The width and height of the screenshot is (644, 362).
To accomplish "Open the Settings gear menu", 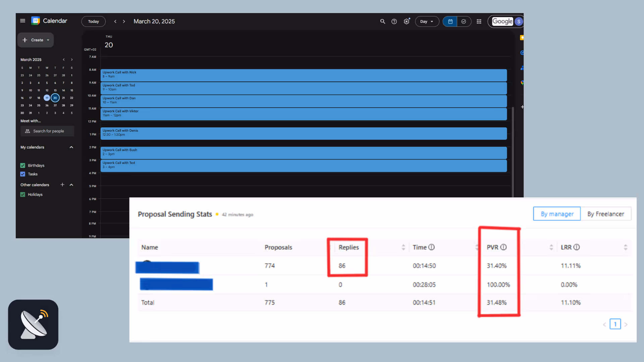I will pos(407,21).
